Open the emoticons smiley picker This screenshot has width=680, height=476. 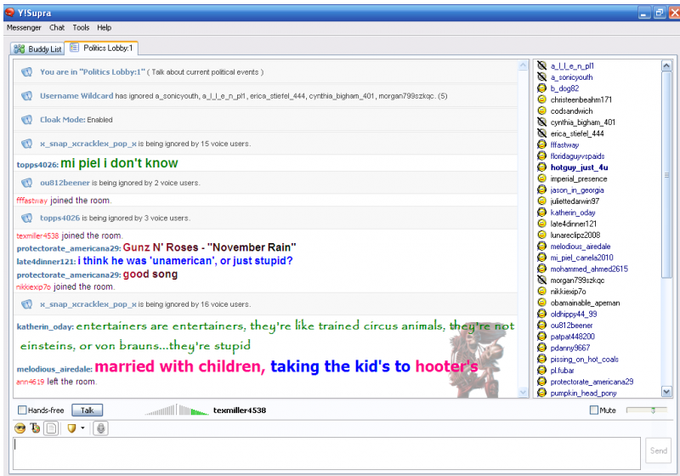coord(20,429)
